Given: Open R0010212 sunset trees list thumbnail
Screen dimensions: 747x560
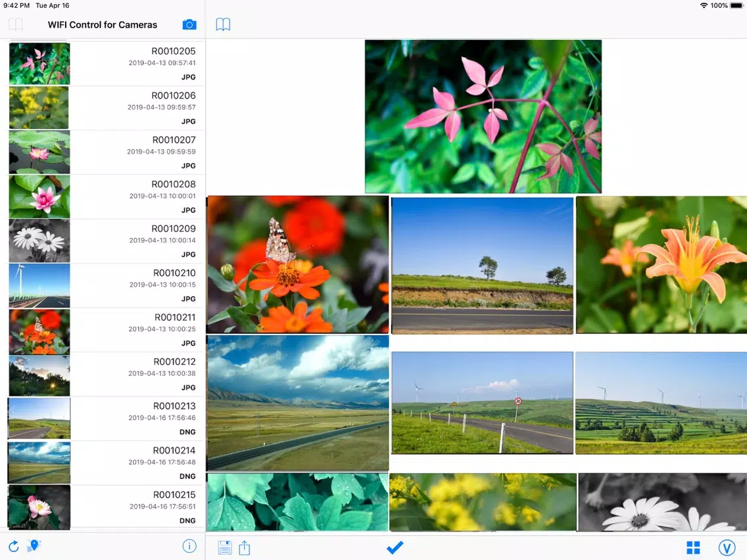Looking at the screenshot, I should click(x=39, y=376).
